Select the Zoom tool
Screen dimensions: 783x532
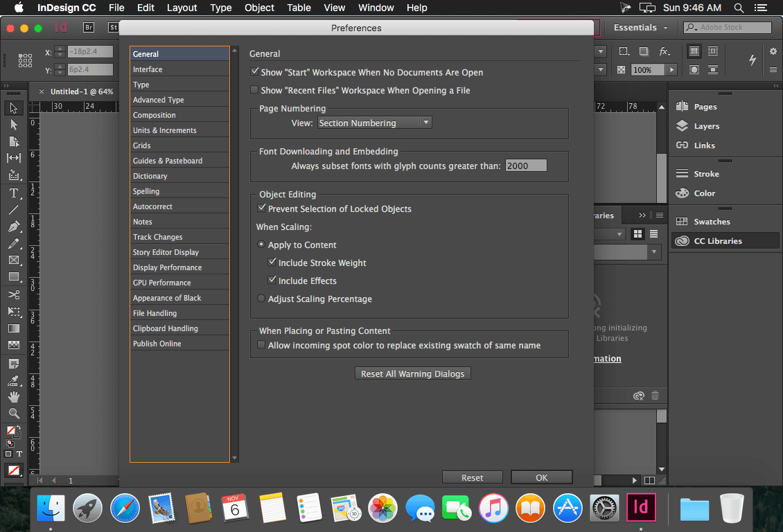pos(14,414)
